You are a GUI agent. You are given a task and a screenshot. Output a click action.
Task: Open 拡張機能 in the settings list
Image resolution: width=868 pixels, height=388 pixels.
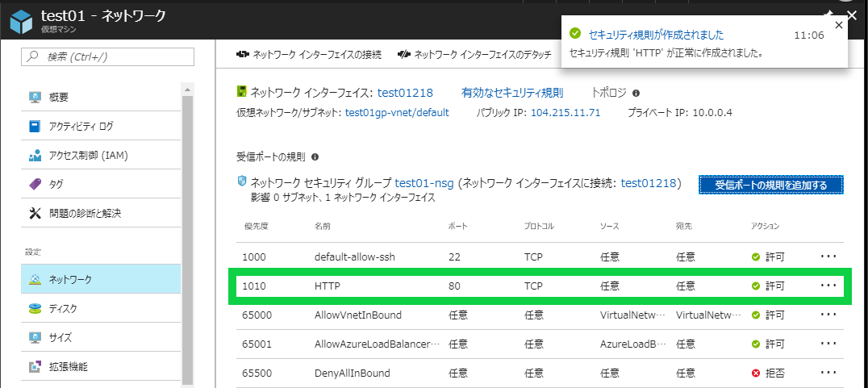coord(101,366)
